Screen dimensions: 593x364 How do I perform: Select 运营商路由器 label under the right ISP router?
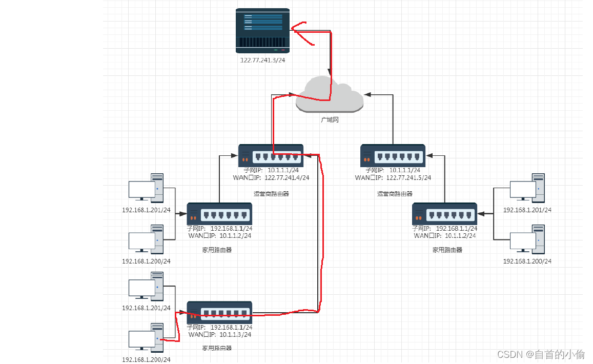pyautogui.click(x=395, y=194)
